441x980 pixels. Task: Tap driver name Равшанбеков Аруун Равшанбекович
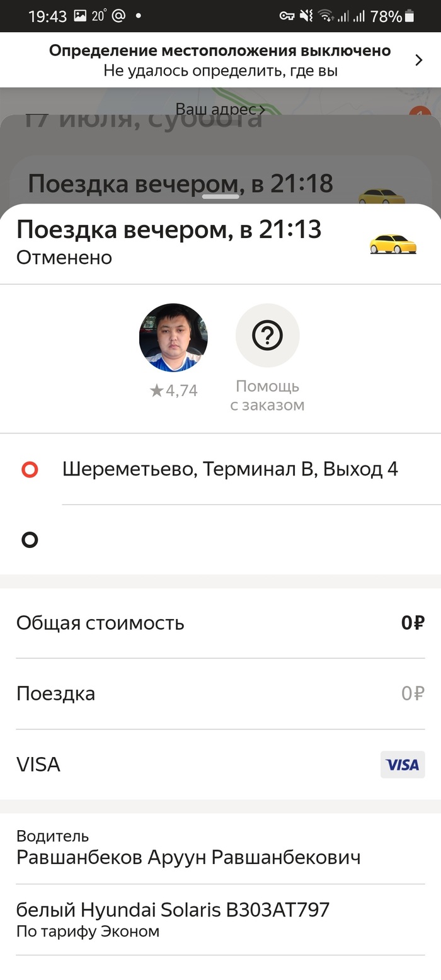tap(188, 857)
